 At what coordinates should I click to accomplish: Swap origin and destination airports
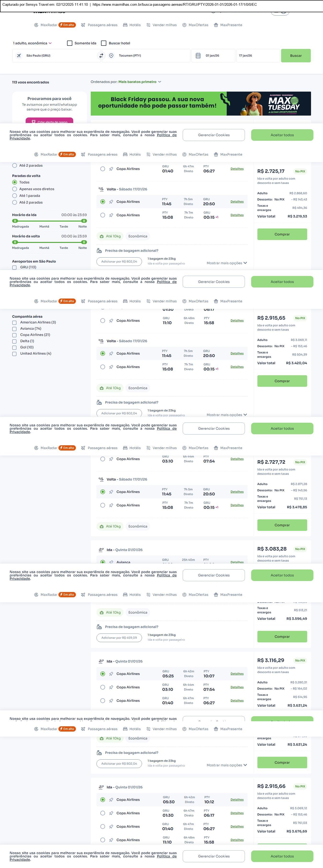[x=101, y=56]
